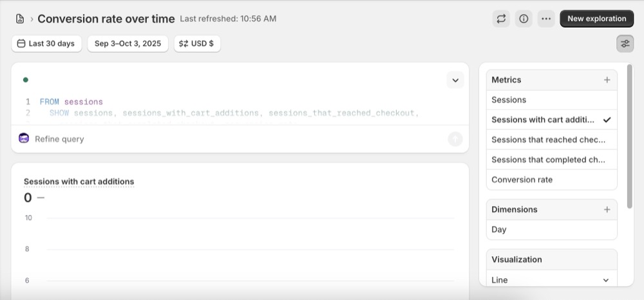Screen dimensions: 644x300
Task: Toggle the configuration side panel icon
Action: pyautogui.click(x=625, y=44)
